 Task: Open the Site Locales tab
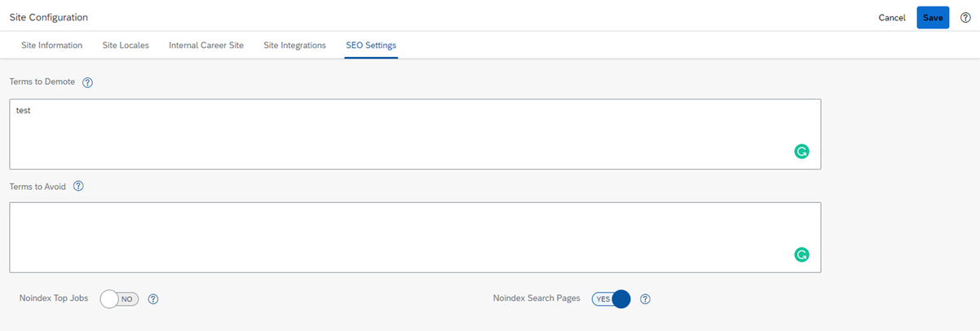pyautogui.click(x=126, y=46)
